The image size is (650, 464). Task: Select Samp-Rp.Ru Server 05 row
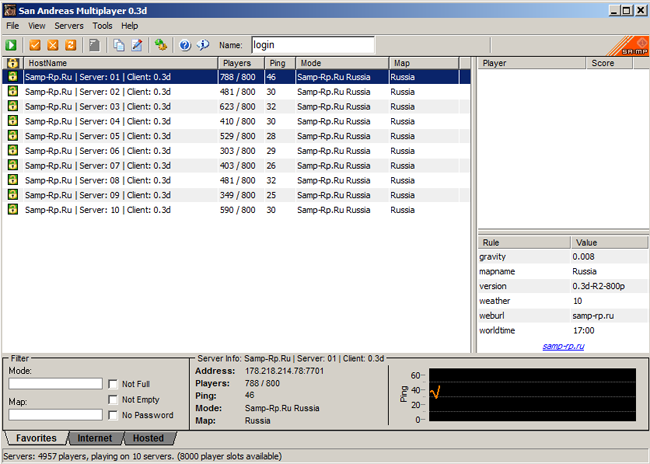[x=120, y=136]
